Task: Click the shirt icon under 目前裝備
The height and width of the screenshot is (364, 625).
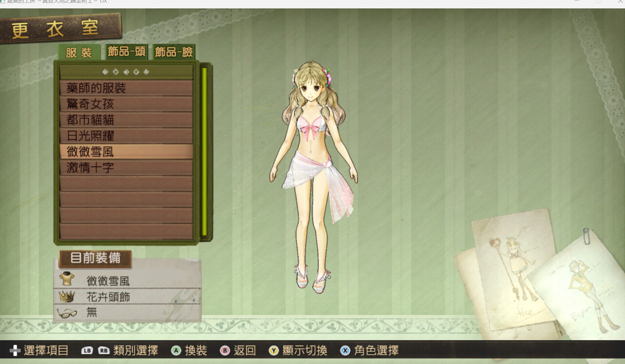Action: point(67,280)
